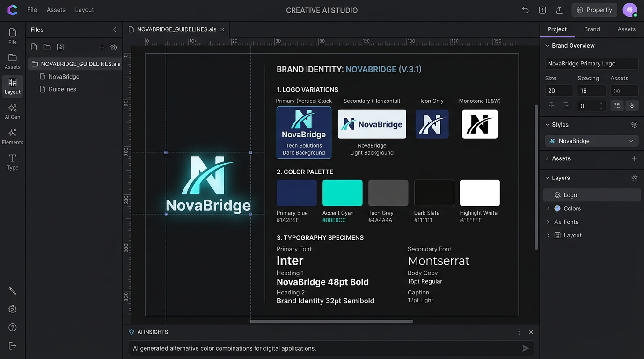Open the Styles settings gear icon
The image size is (644, 359).
pos(634,125)
